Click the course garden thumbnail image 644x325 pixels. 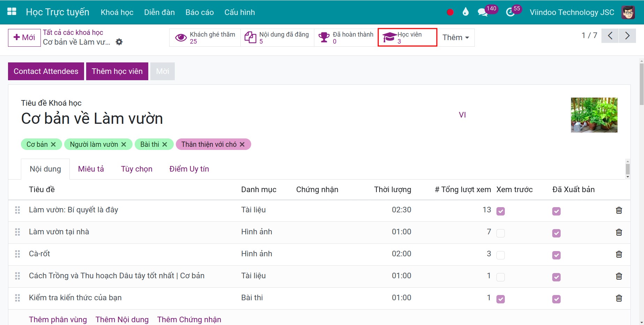click(594, 115)
